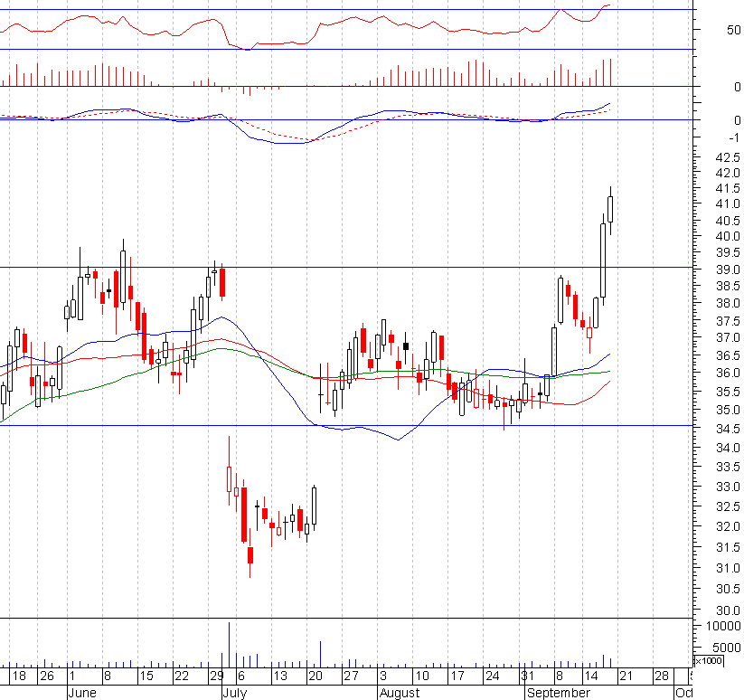Select the date label 20

click(315, 676)
